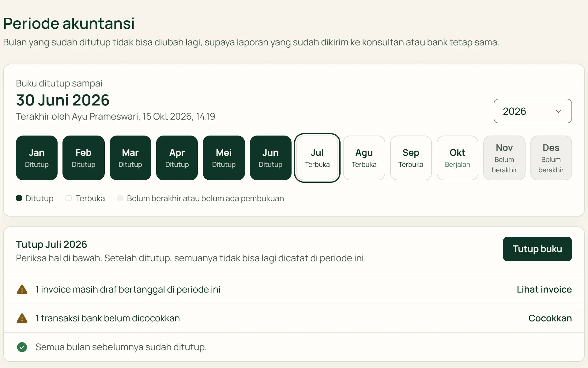Open the 2026 year dropdown
Image resolution: width=588 pixels, height=368 pixels.
point(533,111)
